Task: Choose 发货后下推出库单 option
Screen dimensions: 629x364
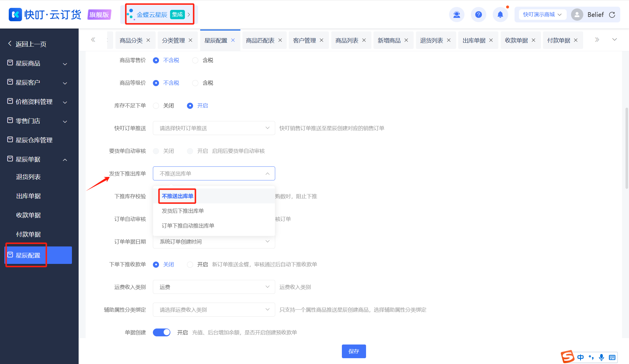Action: point(214,211)
